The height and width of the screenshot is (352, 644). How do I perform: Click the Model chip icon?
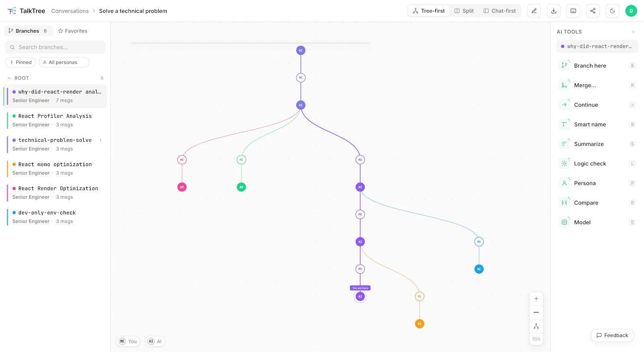click(564, 222)
